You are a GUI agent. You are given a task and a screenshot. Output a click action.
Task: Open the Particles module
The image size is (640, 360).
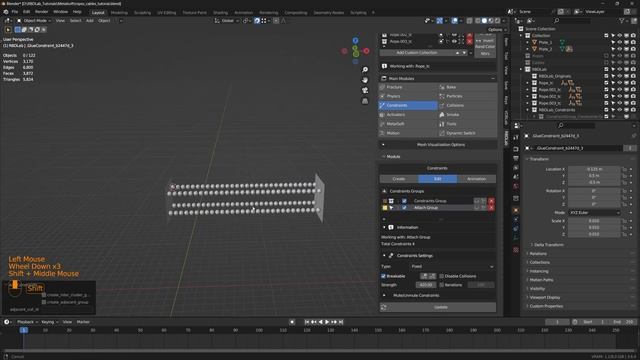click(x=468, y=96)
